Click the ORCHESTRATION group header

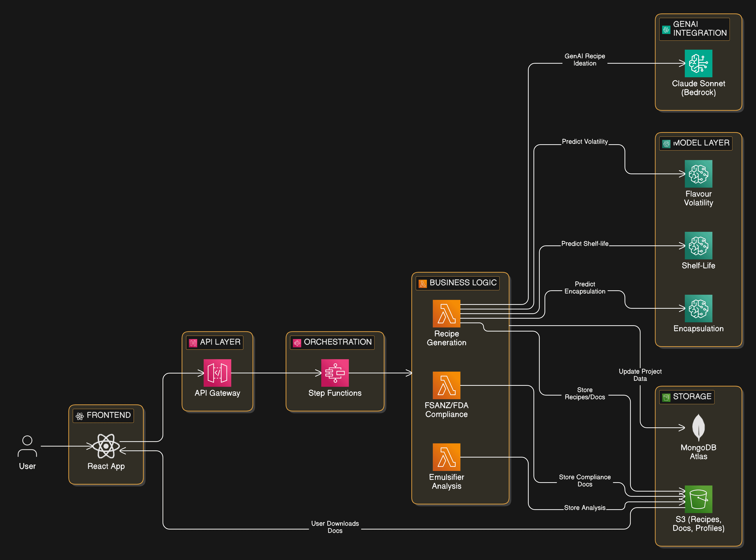[332, 342]
